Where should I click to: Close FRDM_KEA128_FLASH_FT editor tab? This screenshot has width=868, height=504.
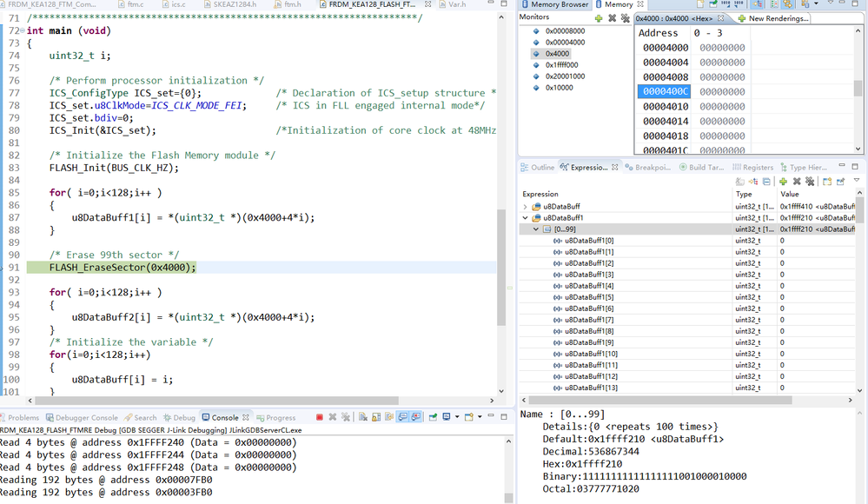[427, 3]
